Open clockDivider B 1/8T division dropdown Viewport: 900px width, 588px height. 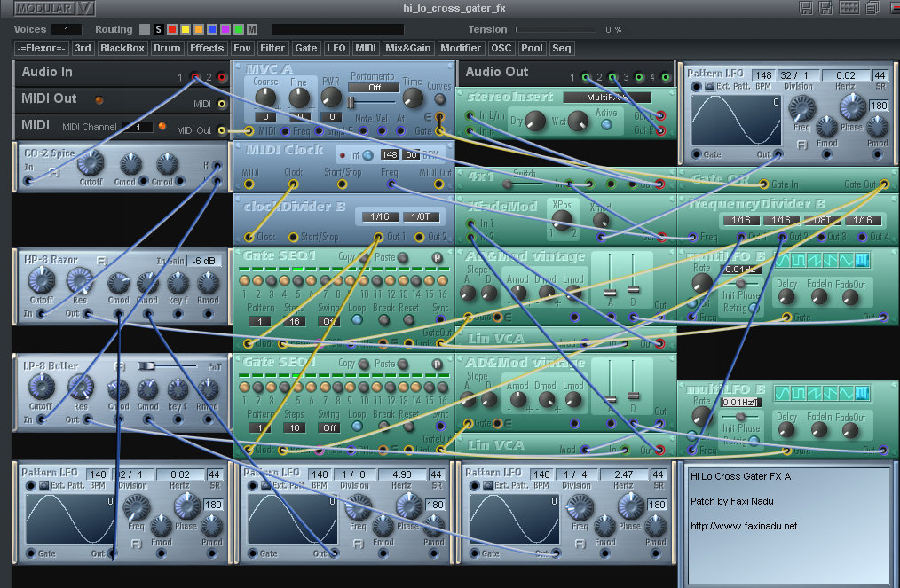pyautogui.click(x=422, y=217)
